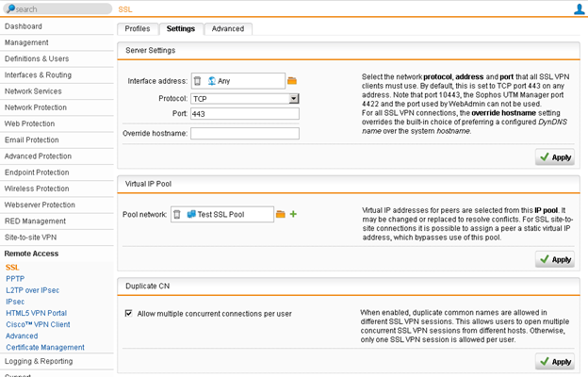The height and width of the screenshot is (377, 588).
Task: Toggle Allow multiple concurrent connections checkbox
Action: pyautogui.click(x=128, y=313)
